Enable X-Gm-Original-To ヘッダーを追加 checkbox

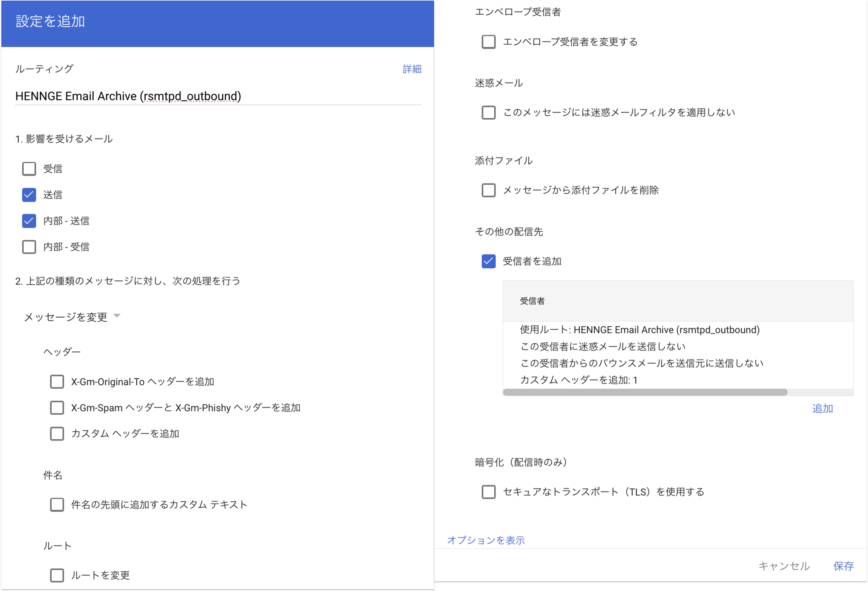pyautogui.click(x=57, y=382)
